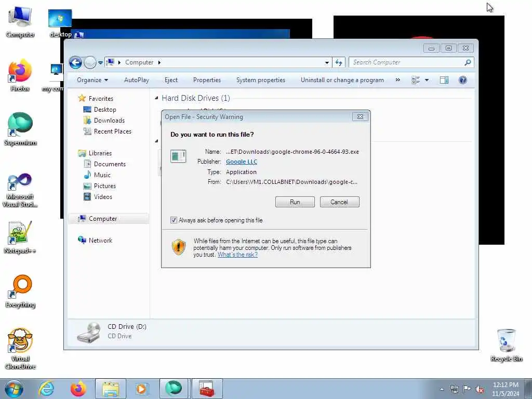This screenshot has height=399, width=532.
Task: Click the red toolbox taskbar icon
Action: point(207,389)
